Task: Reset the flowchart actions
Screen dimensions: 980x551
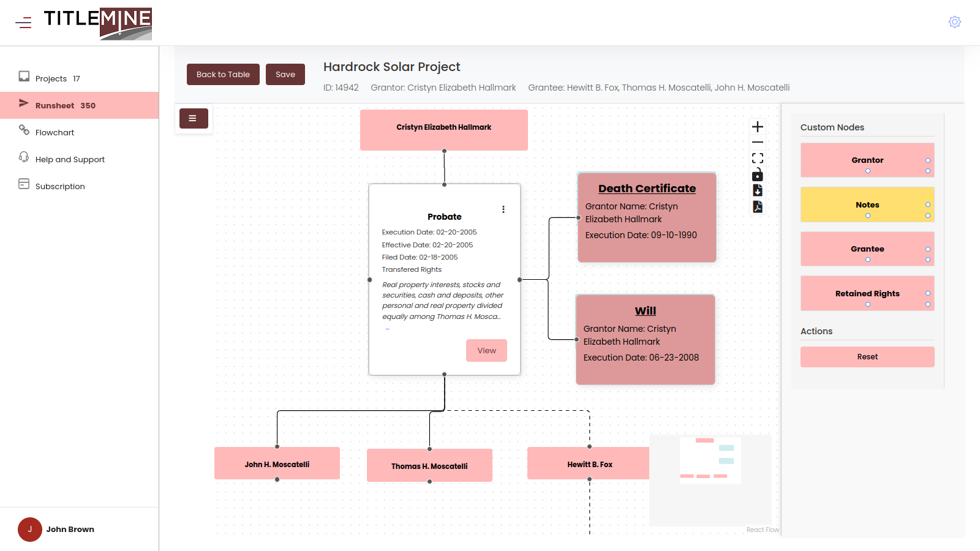Action: pyautogui.click(x=867, y=357)
